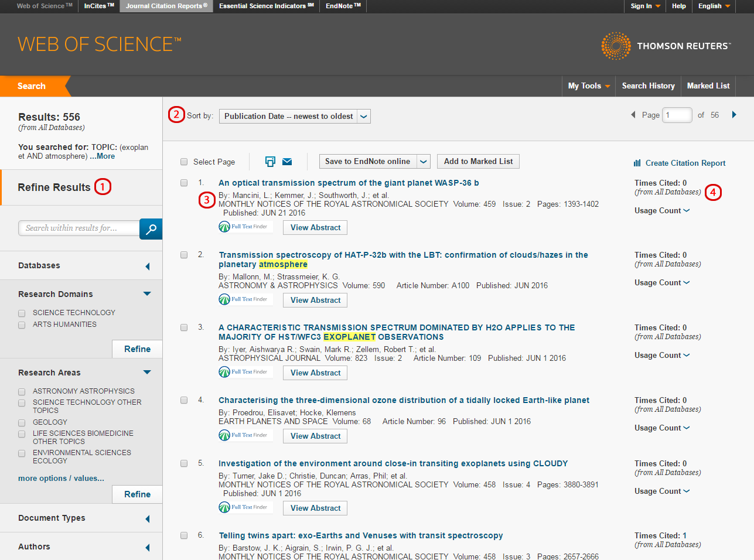754x560 pixels.
Task: Click the print/format records icon
Action: click(270, 162)
